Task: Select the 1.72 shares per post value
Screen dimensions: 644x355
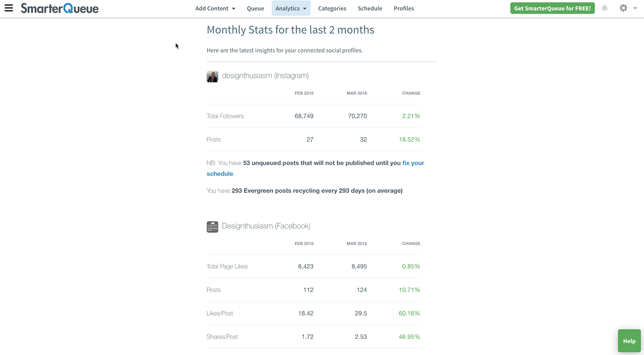Action: pyautogui.click(x=307, y=337)
